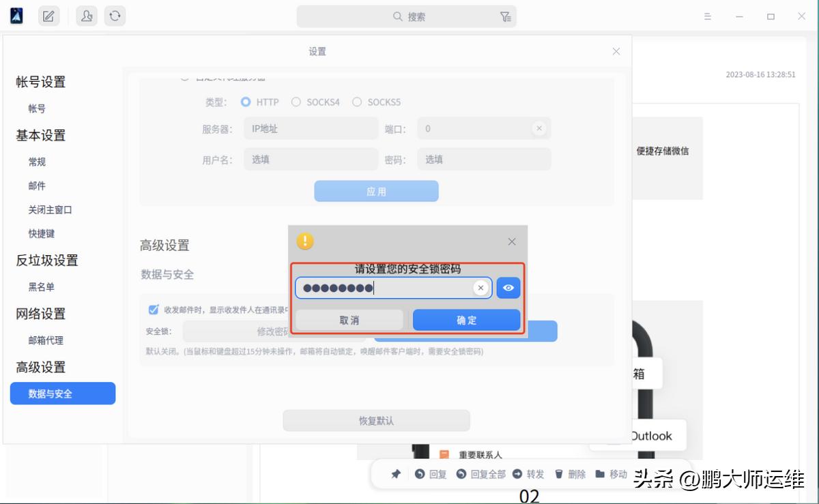
Task: Select the compose mail icon
Action: [x=48, y=16]
